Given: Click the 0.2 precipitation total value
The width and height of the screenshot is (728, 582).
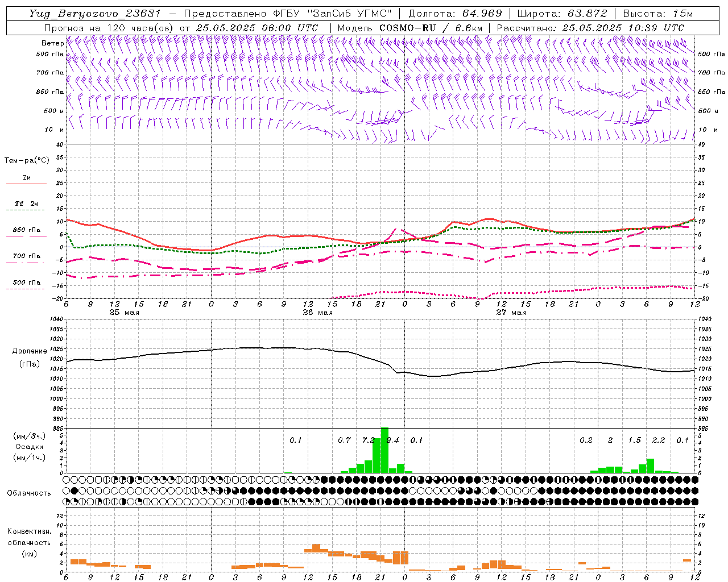Looking at the screenshot, I should [x=586, y=440].
